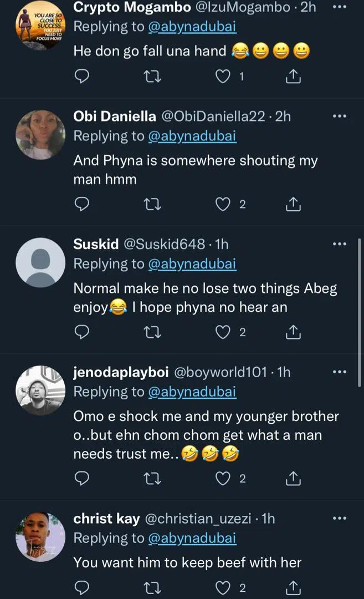Like Suskid's tweet
This screenshot has width=364, height=599.
pos(223,332)
